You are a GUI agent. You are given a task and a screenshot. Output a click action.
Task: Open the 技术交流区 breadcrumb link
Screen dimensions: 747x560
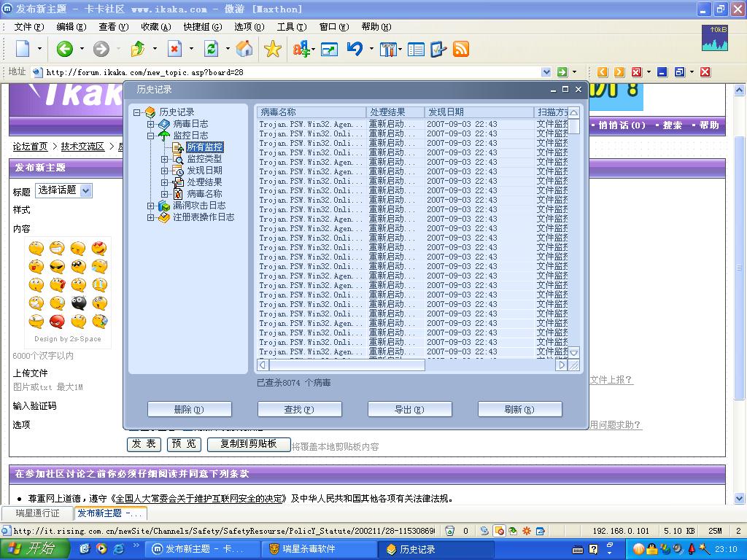pyautogui.click(x=82, y=147)
